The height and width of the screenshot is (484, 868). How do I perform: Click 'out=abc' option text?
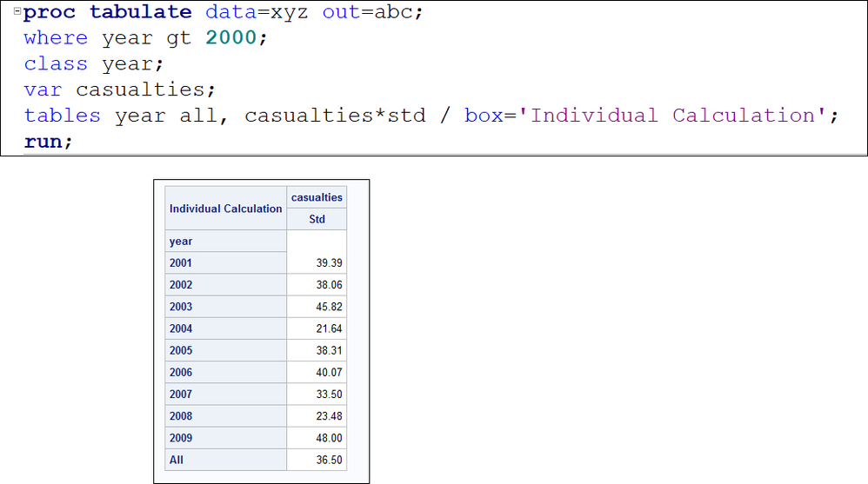[368, 12]
